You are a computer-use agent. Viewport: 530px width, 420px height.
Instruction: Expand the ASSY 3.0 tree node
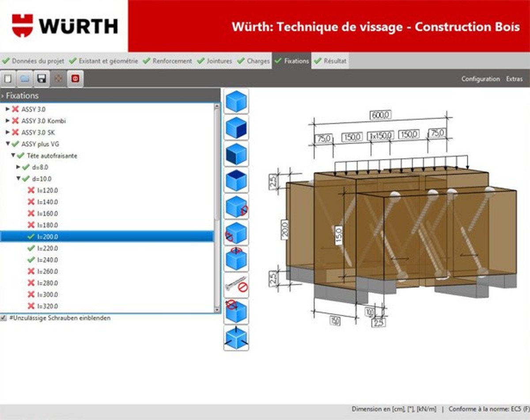point(8,109)
